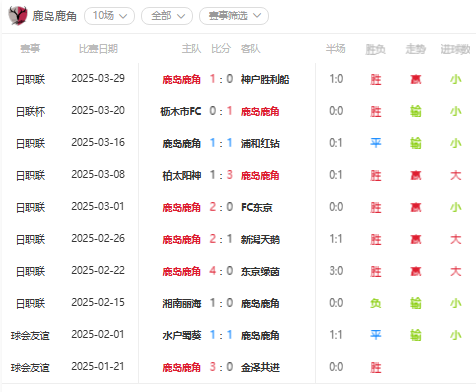This screenshot has width=476, height=392.
Task: Click the 负 result in 湘南丽海 row
Action: (x=376, y=303)
